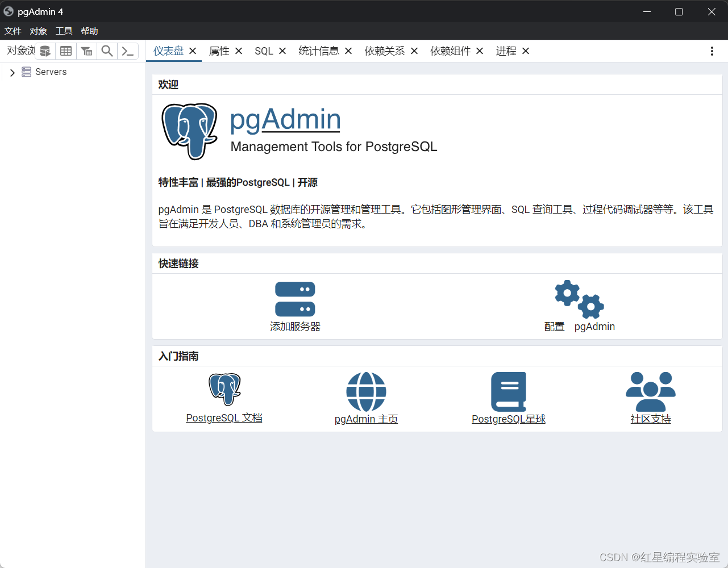Switch to the 仪表盘 tab

click(169, 51)
